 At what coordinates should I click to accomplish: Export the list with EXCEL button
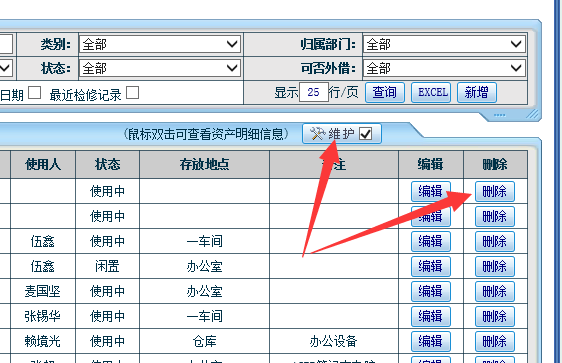431,92
